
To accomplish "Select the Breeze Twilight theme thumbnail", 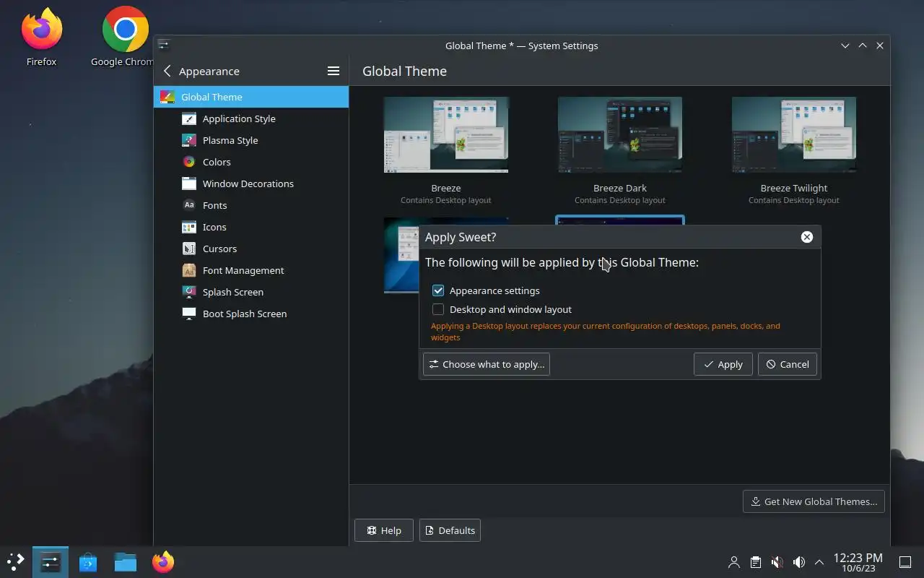I will 794,135.
